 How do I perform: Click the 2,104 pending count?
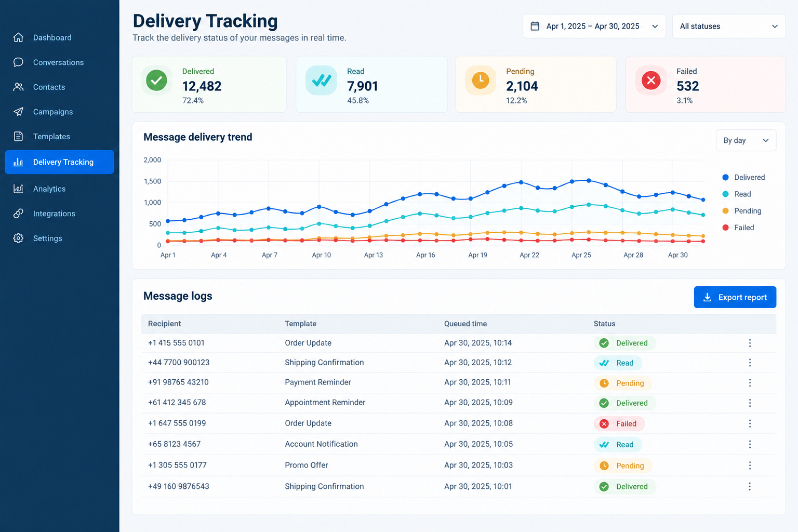click(x=522, y=86)
